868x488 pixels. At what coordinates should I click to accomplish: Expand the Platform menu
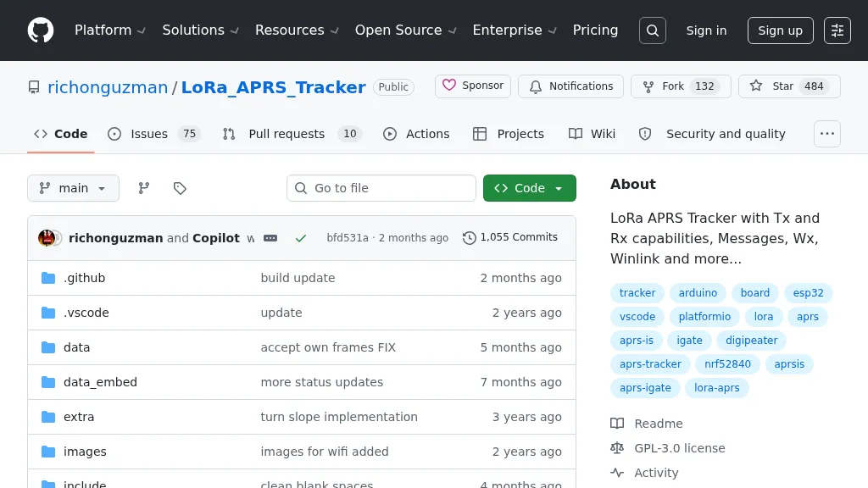tap(110, 30)
